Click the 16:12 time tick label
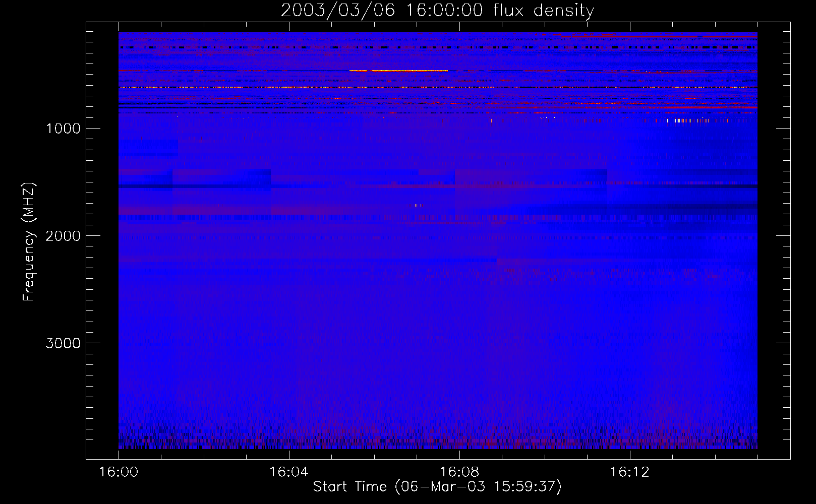Screen dimensions: 816x504 pos(630,472)
